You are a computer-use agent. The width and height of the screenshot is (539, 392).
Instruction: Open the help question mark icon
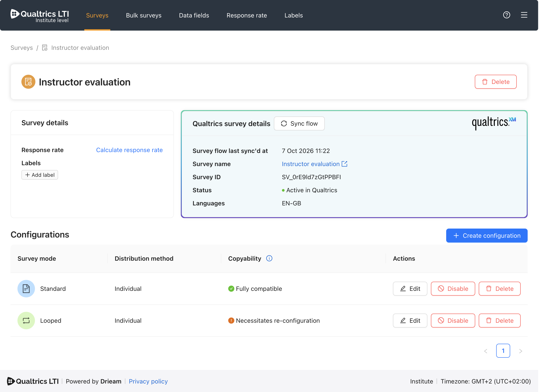pos(506,15)
